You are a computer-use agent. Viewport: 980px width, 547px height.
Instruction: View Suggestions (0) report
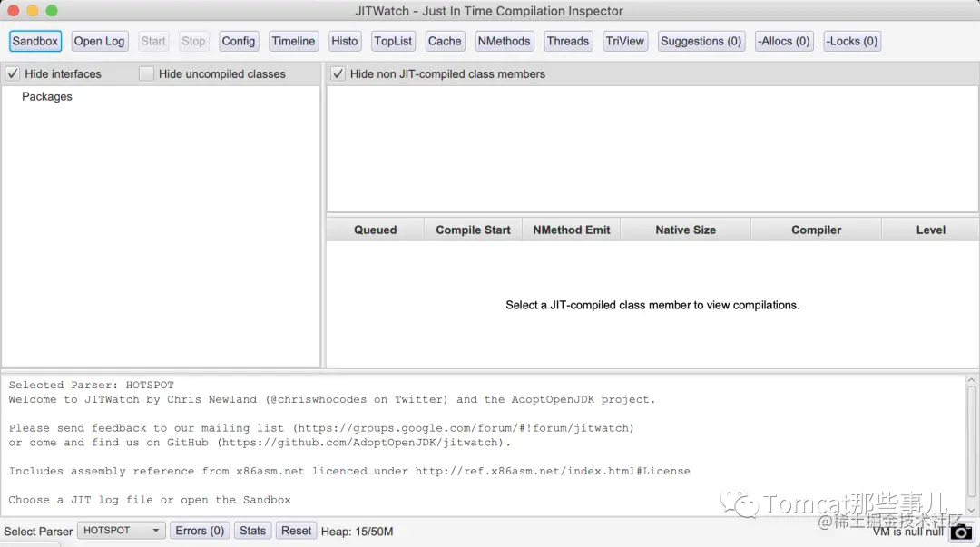701,41
